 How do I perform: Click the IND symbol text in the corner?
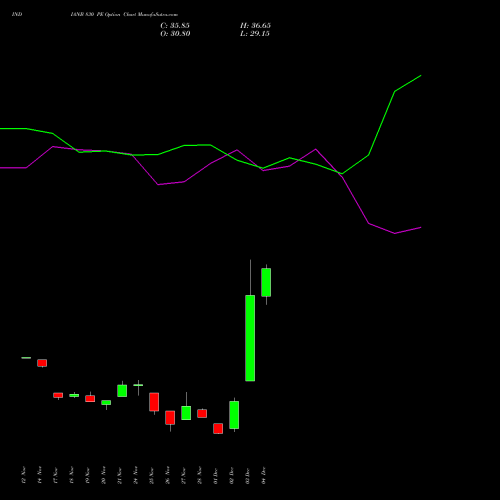coord(17,14)
